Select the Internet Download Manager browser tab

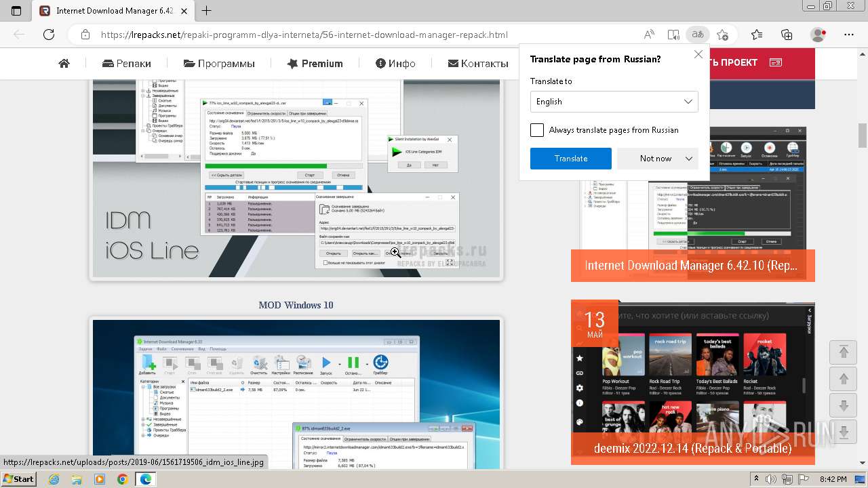114,11
